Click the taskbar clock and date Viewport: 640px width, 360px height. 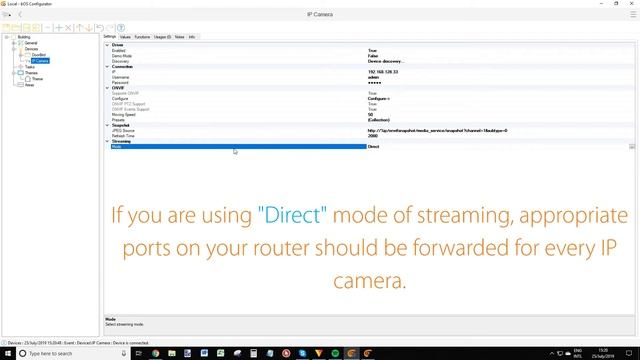603,353
